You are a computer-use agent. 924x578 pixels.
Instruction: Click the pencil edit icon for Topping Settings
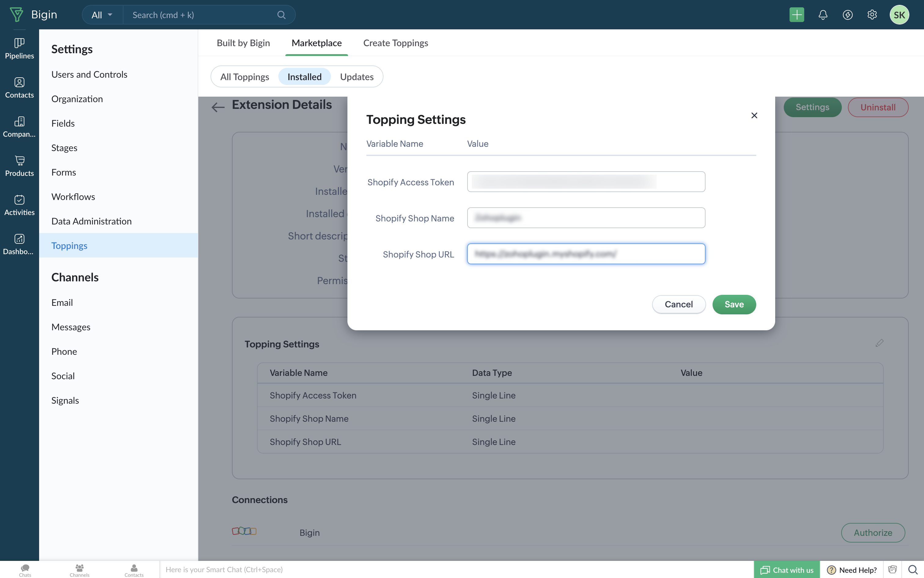coord(879,343)
